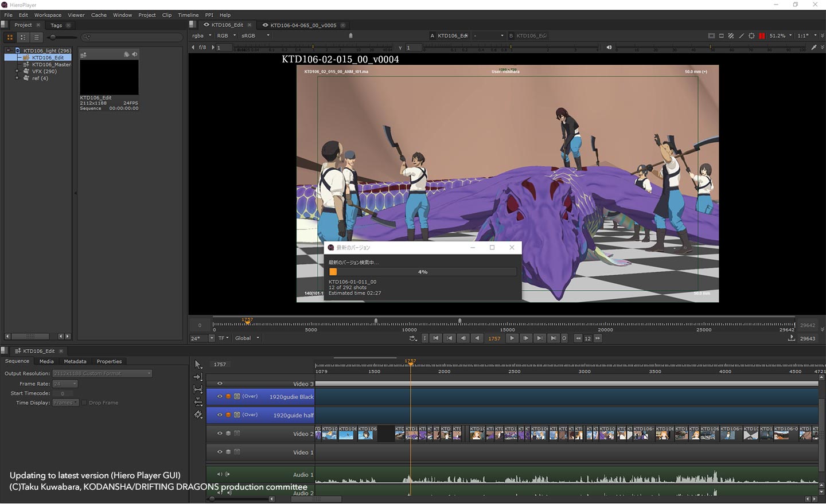This screenshot has width=826, height=504.
Task: Select the roll edit tool
Action: point(198,402)
